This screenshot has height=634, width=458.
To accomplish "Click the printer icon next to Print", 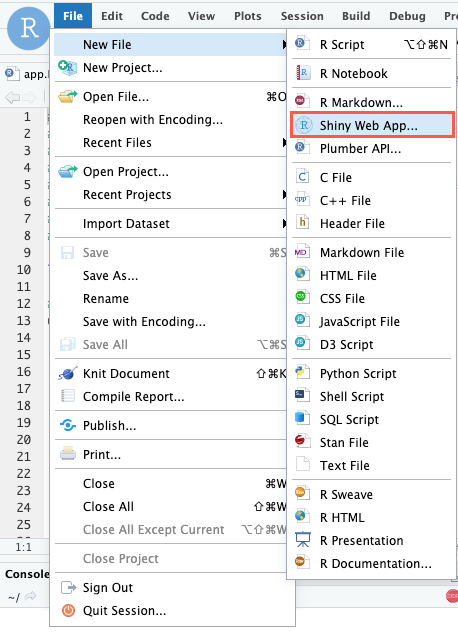I will click(x=68, y=454).
